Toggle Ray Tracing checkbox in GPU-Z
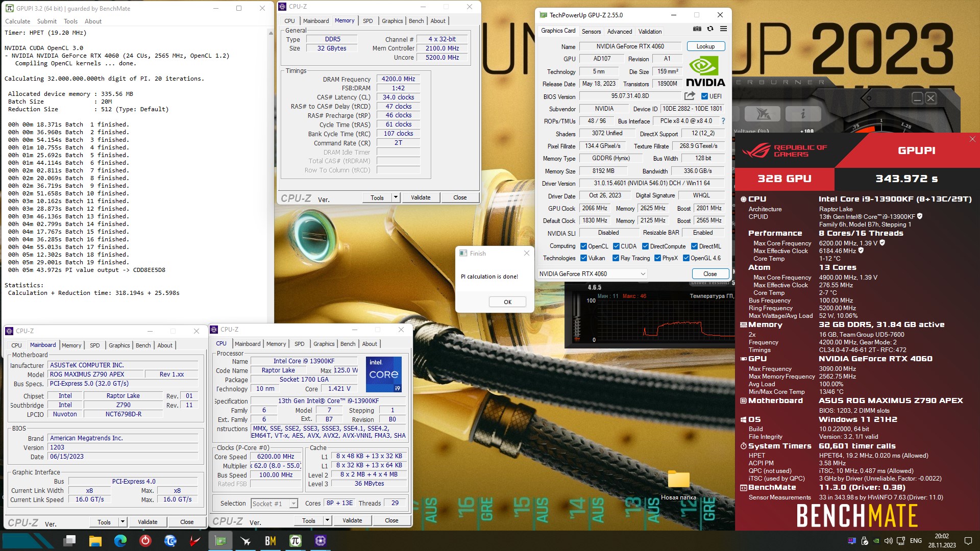 pyautogui.click(x=616, y=258)
